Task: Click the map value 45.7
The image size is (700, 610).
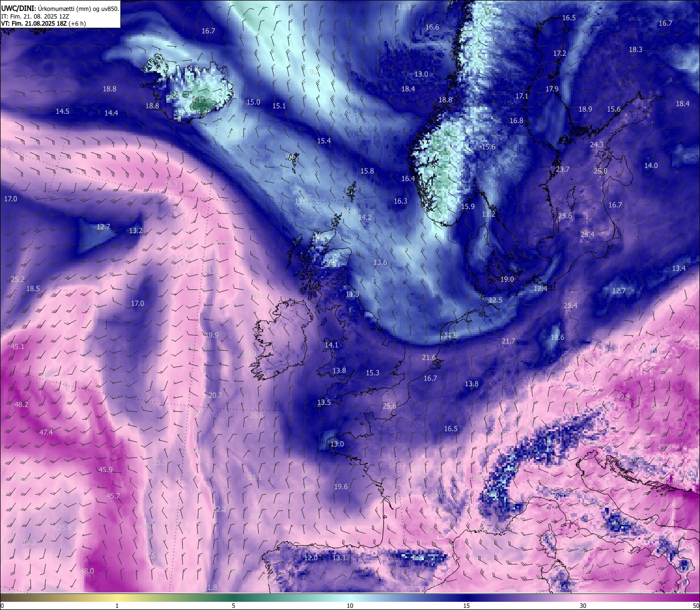Action: (113, 497)
